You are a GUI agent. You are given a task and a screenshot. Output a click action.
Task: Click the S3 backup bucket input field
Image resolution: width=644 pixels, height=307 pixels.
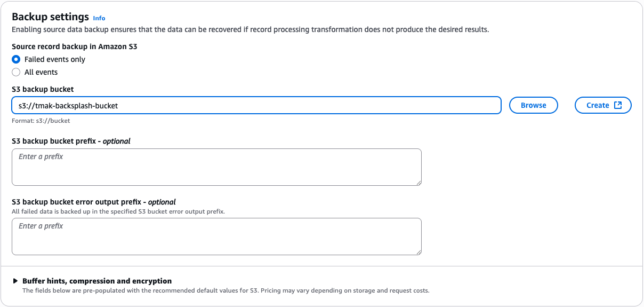coord(256,106)
